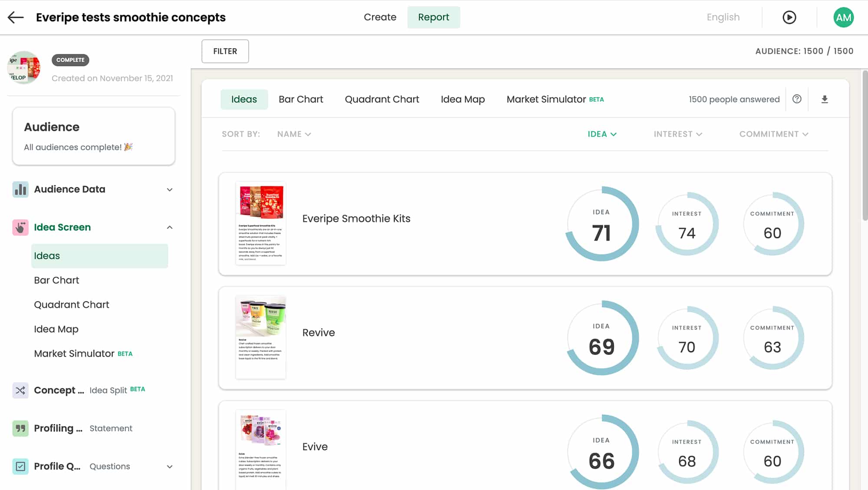Screen dimensions: 868x490
Task: Expand the Profile Questions section
Action: point(169,466)
